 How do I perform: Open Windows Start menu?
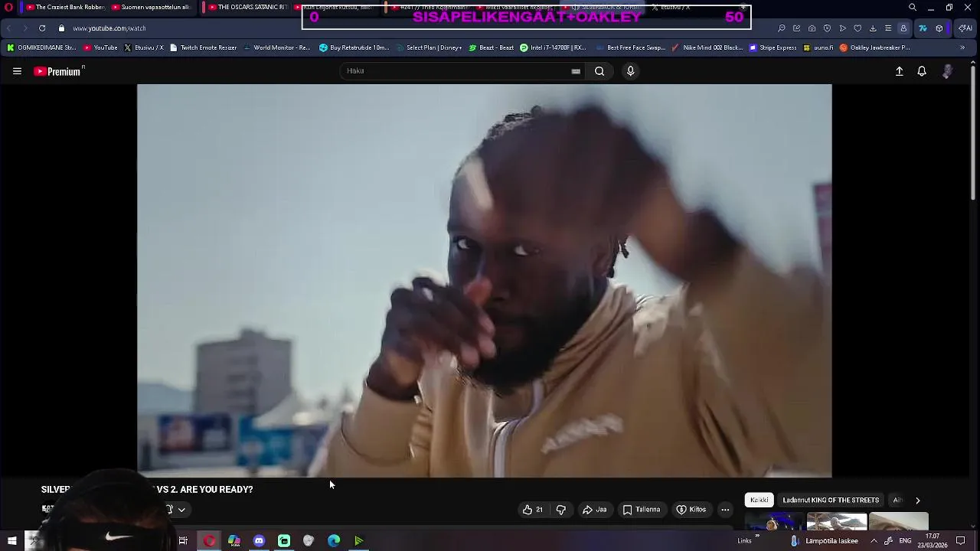11,541
